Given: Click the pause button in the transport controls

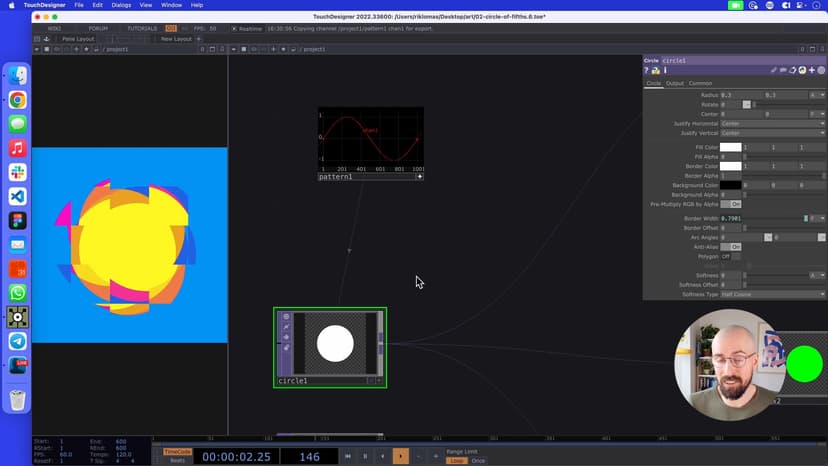Looking at the screenshot, I should [365, 456].
